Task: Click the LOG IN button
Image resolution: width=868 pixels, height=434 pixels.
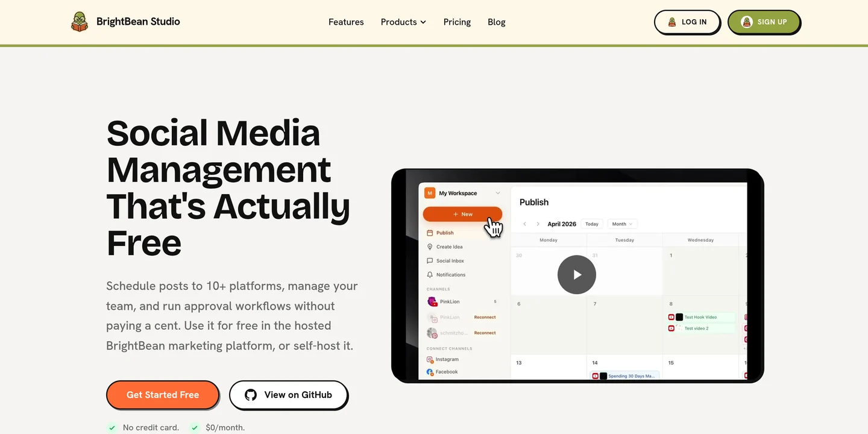Action: click(687, 22)
